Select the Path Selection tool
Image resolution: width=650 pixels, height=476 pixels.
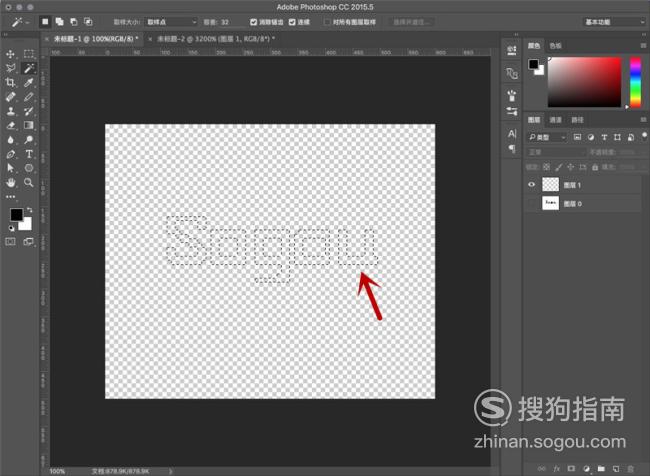[x=10, y=168]
